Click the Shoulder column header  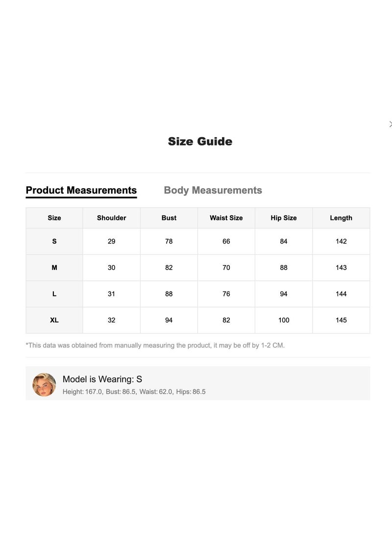click(111, 218)
